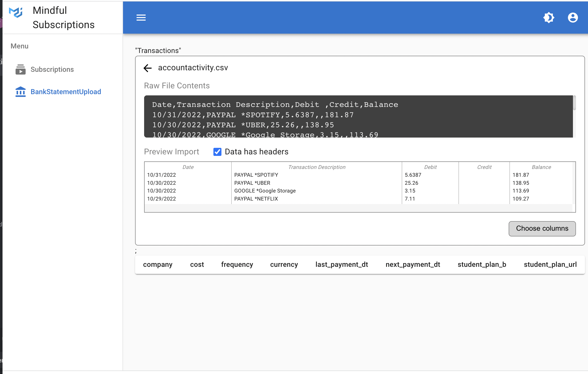
Task: Select the BankStatementUpload menu item
Action: [x=66, y=92]
